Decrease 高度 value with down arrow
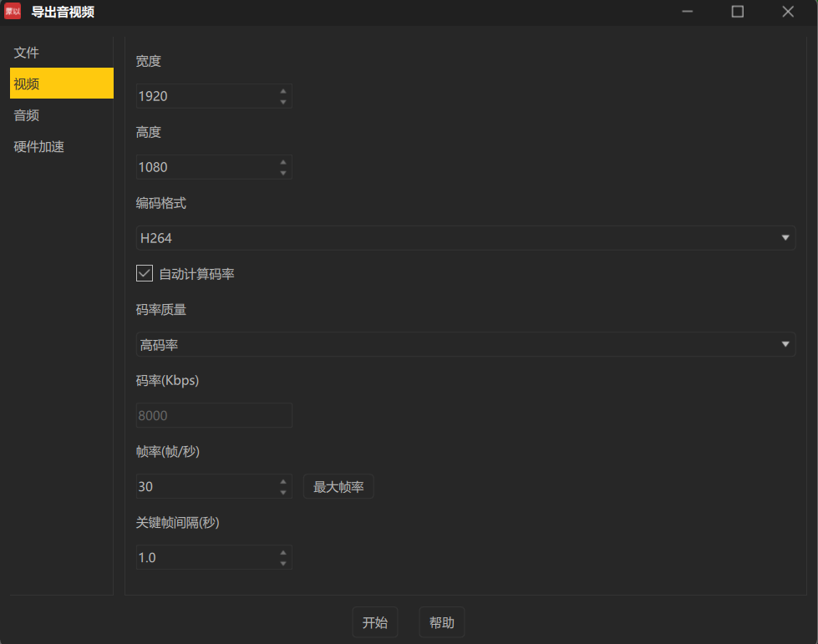 (283, 173)
